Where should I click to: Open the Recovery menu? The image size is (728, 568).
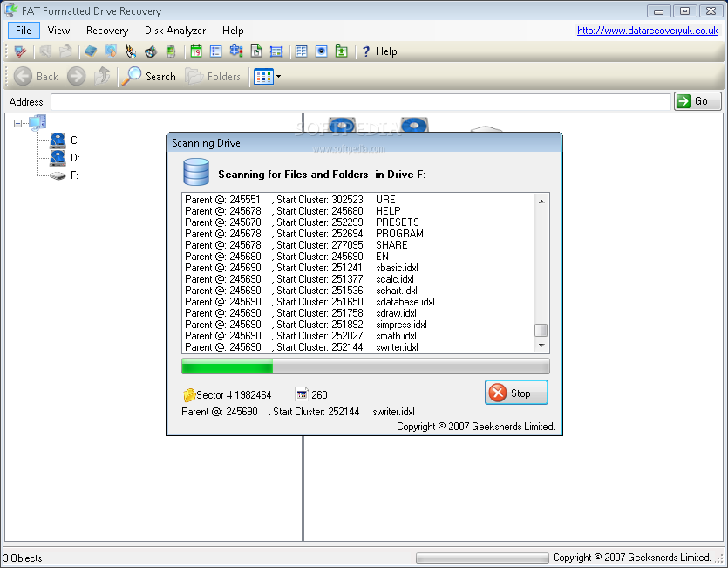[x=107, y=31]
